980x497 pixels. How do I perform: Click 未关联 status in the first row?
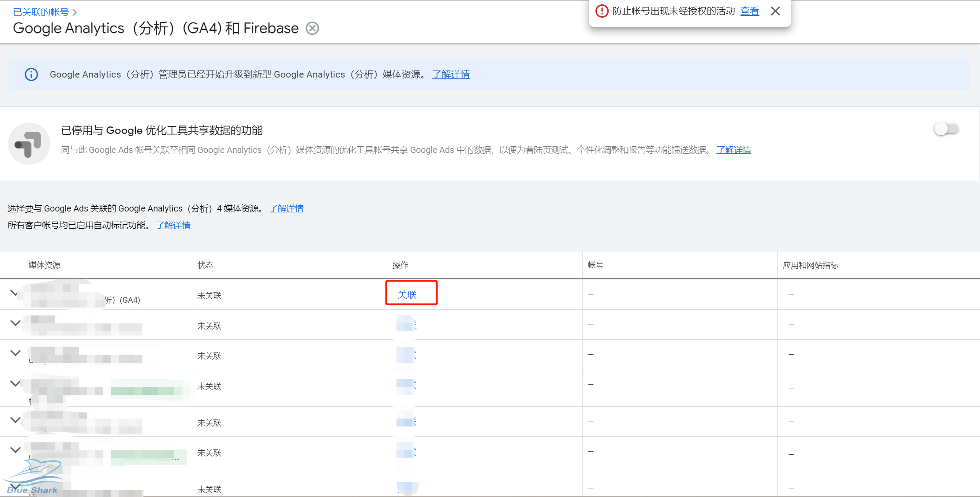[x=209, y=295]
